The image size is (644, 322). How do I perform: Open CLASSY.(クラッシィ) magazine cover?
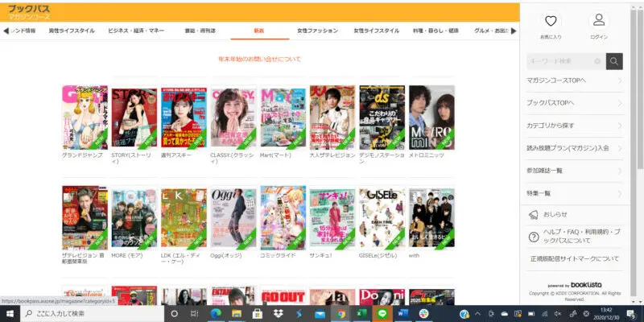(233, 118)
